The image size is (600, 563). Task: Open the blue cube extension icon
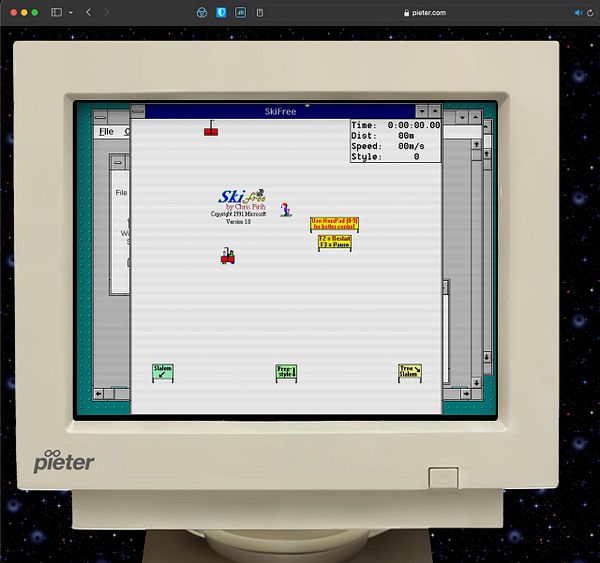click(x=202, y=13)
